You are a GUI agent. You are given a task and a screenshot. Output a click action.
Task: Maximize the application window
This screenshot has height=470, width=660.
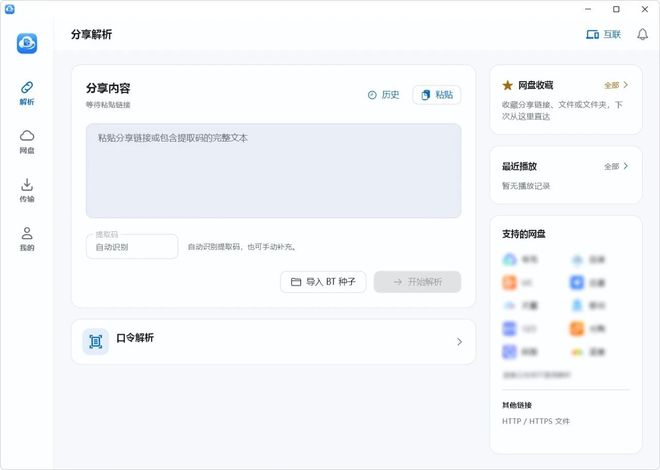[616, 9]
